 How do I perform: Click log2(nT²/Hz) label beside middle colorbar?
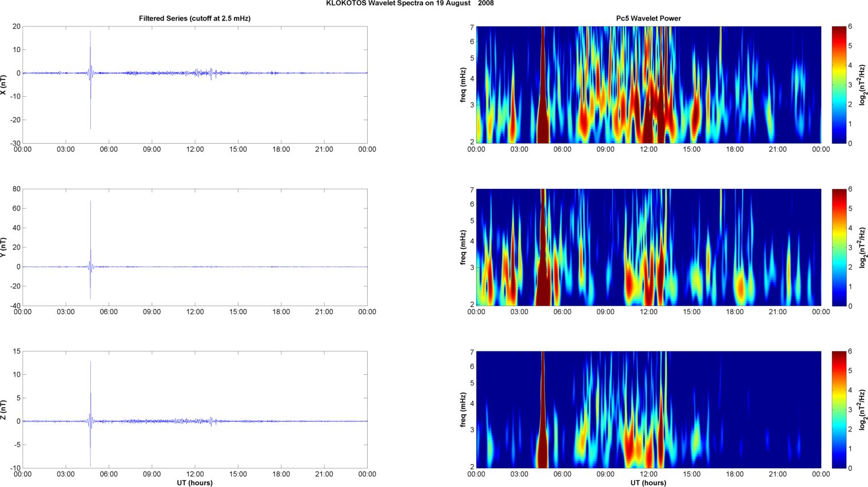(x=863, y=247)
